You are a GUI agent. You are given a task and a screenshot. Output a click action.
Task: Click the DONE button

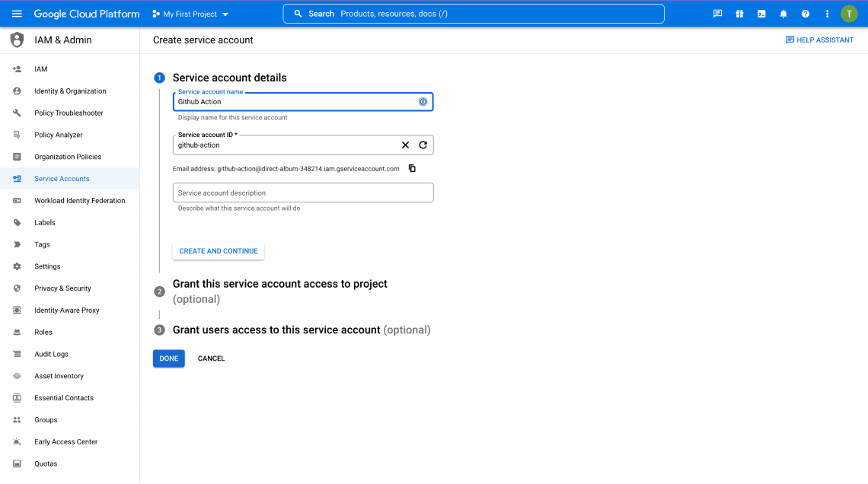pos(168,358)
